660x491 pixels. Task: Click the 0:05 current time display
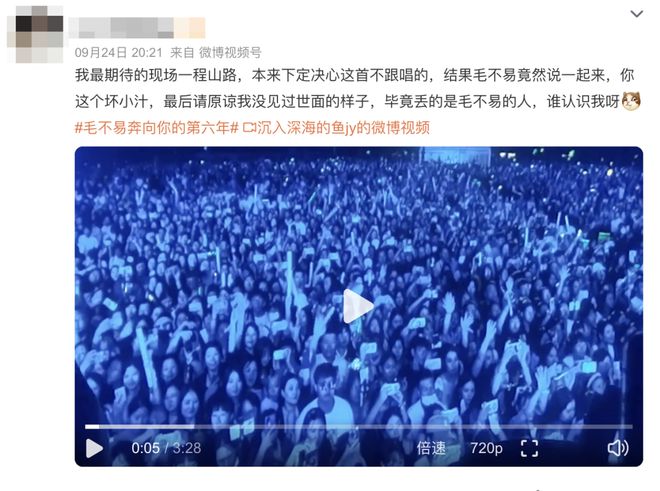pyautogui.click(x=145, y=448)
